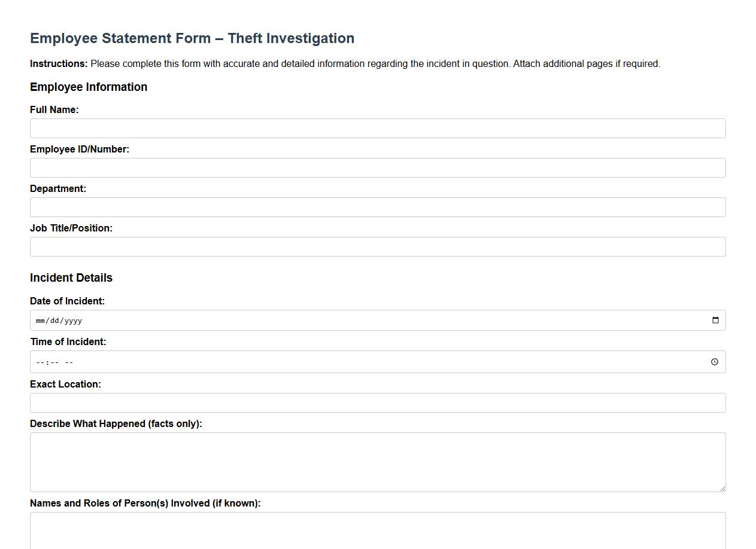Viewport: 756px width, 549px height.
Task: Click the Employee ID/Number input field
Action: tap(377, 167)
